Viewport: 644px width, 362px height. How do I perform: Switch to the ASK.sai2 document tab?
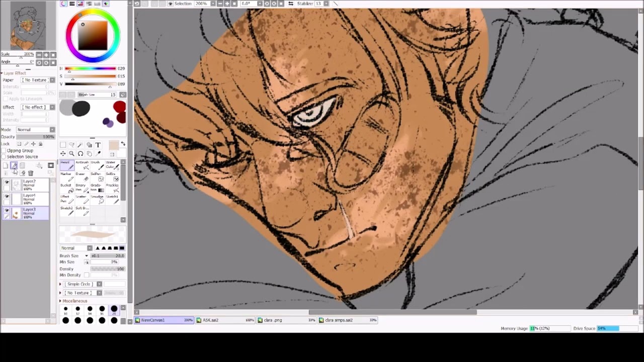coord(225,320)
